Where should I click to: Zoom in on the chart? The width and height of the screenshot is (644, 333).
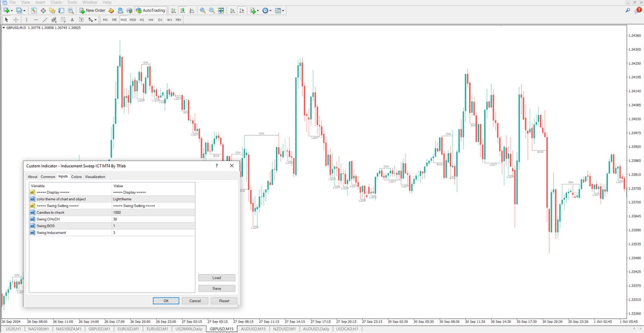203,10
